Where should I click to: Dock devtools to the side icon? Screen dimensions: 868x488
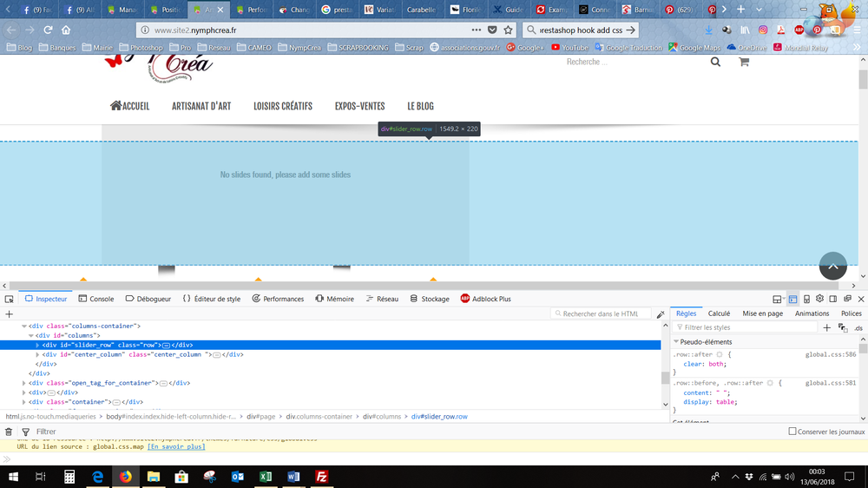point(833,299)
